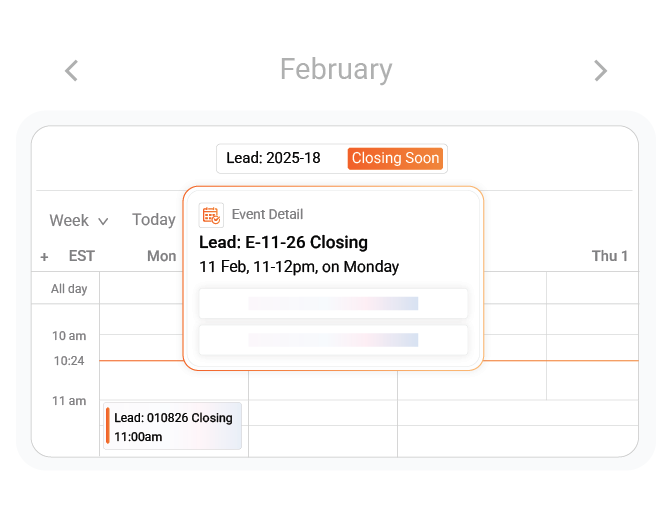
Task: Click the Closing Soon badge
Action: coord(395,158)
